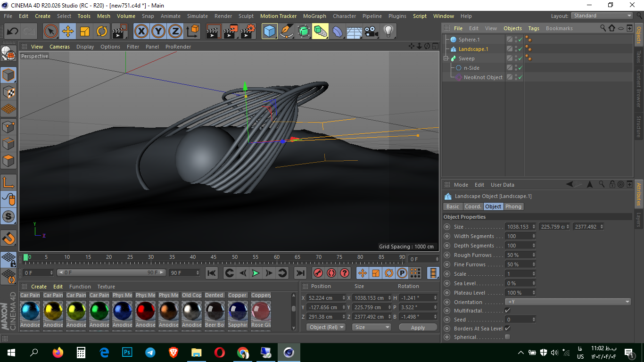Open the Layout dropdown showing Standard

point(601,16)
